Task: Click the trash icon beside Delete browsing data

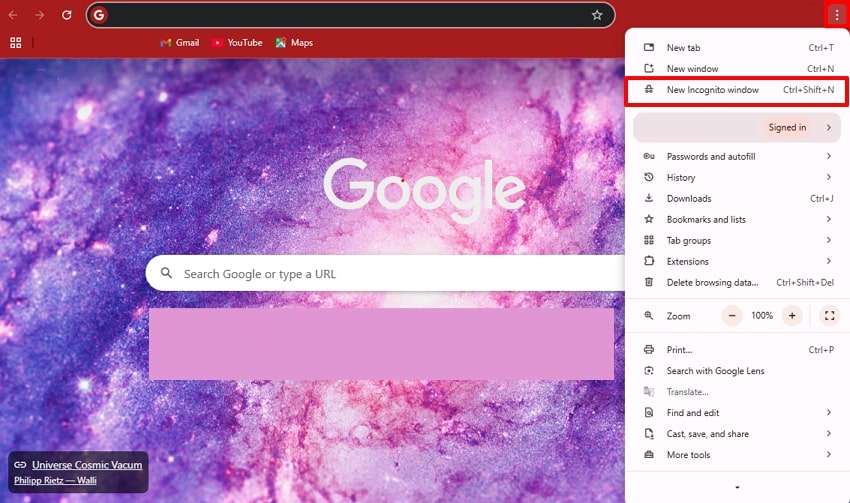Action: pyautogui.click(x=648, y=282)
